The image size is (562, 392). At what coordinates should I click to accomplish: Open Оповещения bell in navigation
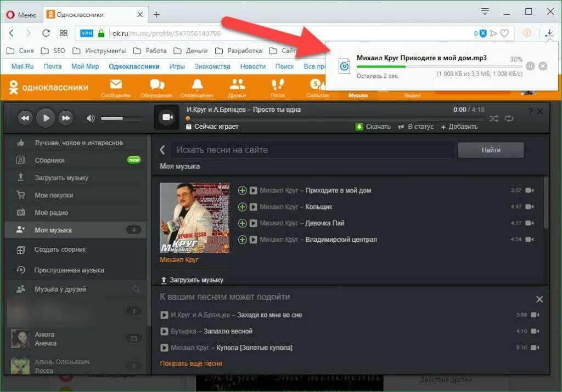(197, 88)
